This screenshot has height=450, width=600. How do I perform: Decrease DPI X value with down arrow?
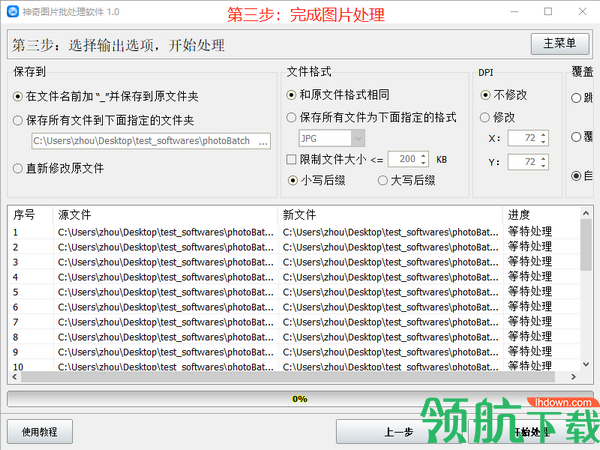pos(543,142)
